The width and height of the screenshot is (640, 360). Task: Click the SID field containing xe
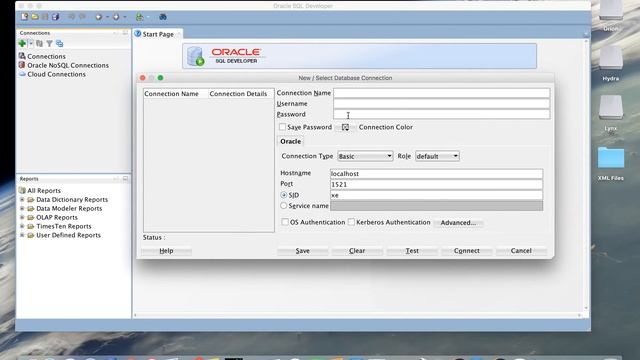pyautogui.click(x=436, y=195)
